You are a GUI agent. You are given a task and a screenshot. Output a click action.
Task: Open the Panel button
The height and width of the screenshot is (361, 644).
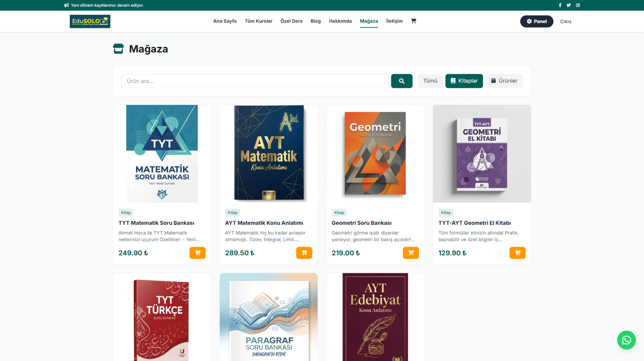[537, 21]
